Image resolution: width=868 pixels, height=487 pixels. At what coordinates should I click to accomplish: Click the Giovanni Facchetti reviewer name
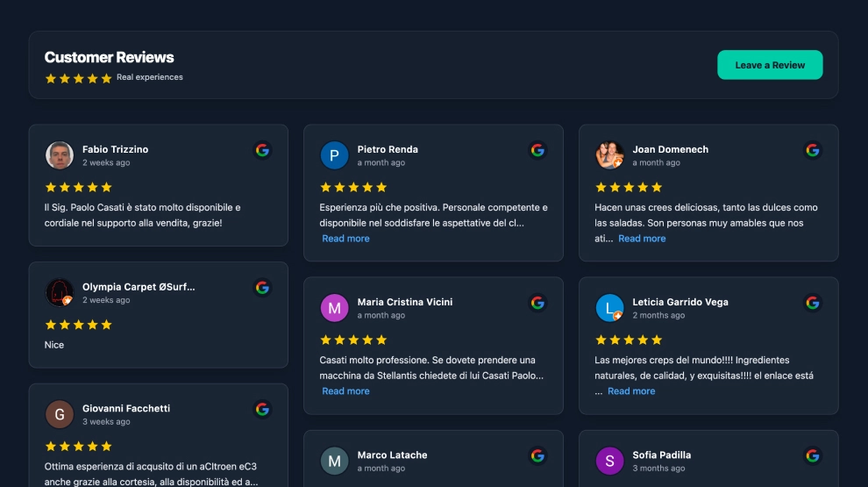tap(126, 408)
